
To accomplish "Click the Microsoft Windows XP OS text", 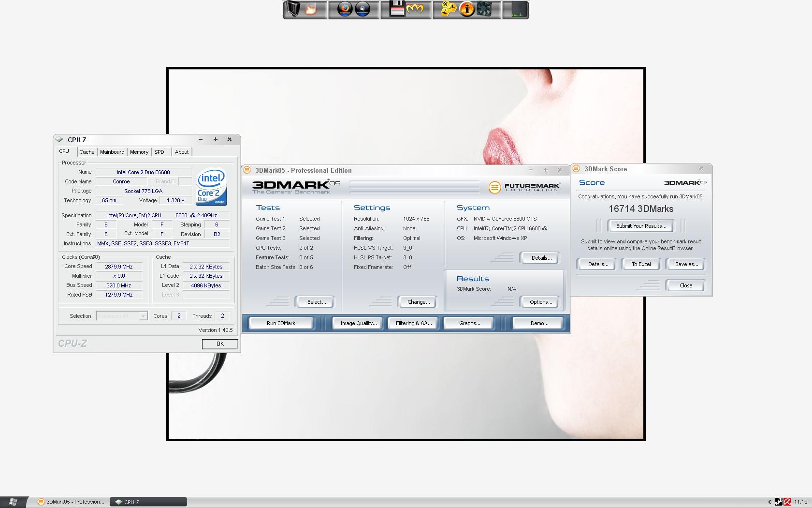I will (500, 238).
